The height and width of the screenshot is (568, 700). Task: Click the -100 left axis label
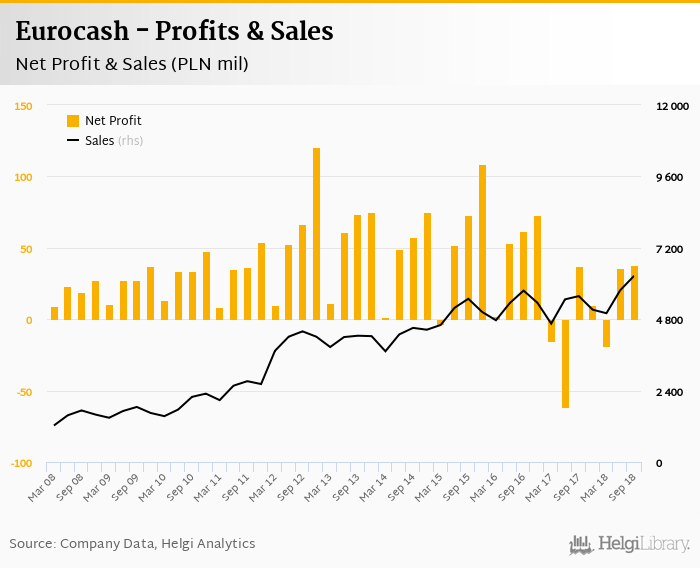22,464
